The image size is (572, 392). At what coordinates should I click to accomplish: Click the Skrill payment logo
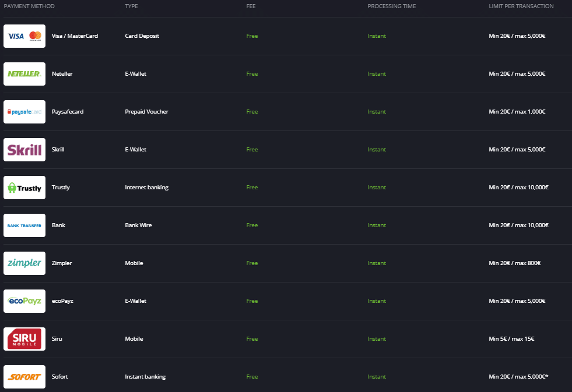point(24,150)
